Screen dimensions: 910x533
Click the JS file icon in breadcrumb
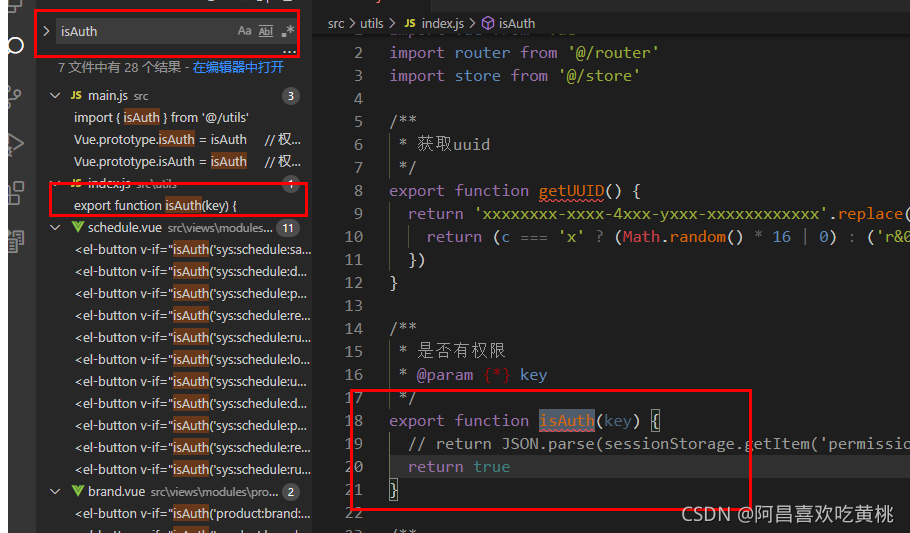click(x=410, y=23)
